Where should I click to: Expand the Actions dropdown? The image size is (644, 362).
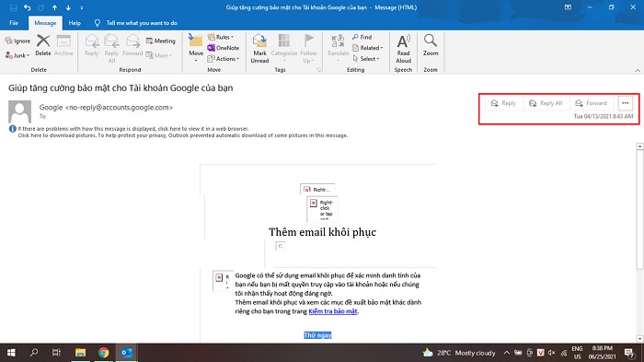(x=224, y=59)
